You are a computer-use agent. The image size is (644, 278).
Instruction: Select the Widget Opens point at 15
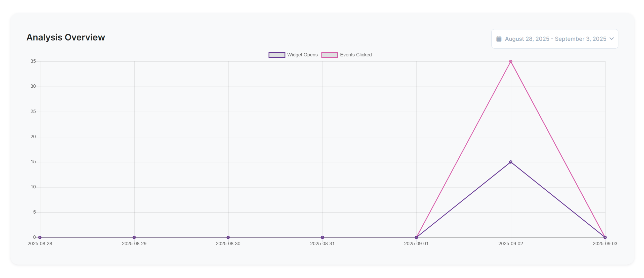510,162
